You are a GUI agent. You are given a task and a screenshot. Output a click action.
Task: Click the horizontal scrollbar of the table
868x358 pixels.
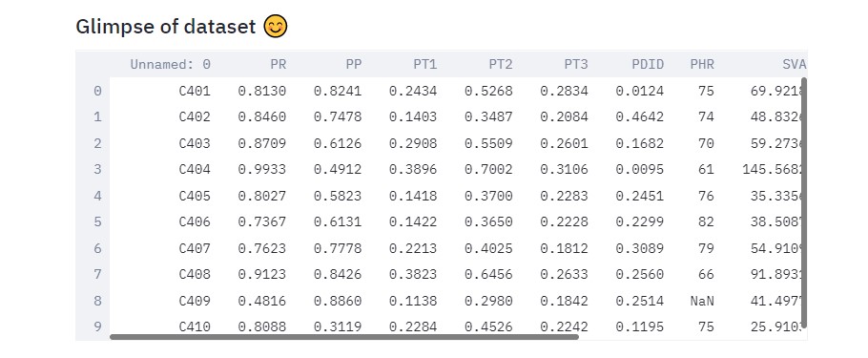pos(344,336)
